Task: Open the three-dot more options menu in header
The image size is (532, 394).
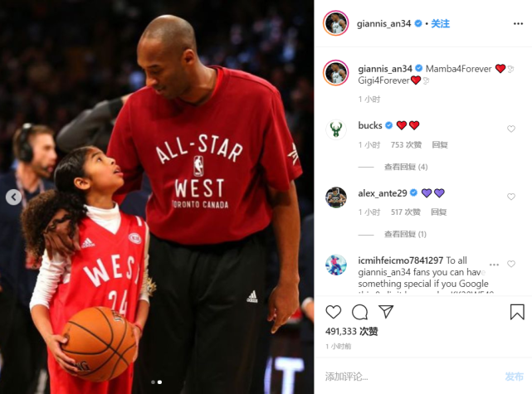Action: tap(518, 23)
